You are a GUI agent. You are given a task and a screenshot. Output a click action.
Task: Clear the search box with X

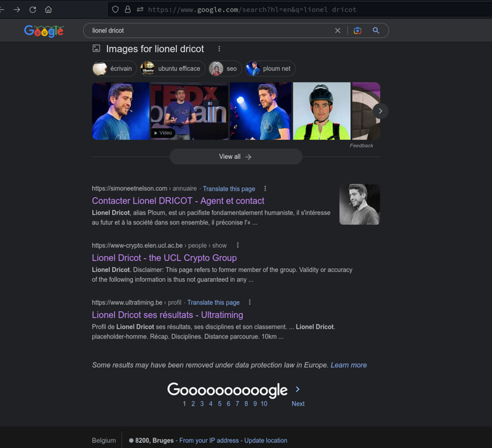click(338, 31)
